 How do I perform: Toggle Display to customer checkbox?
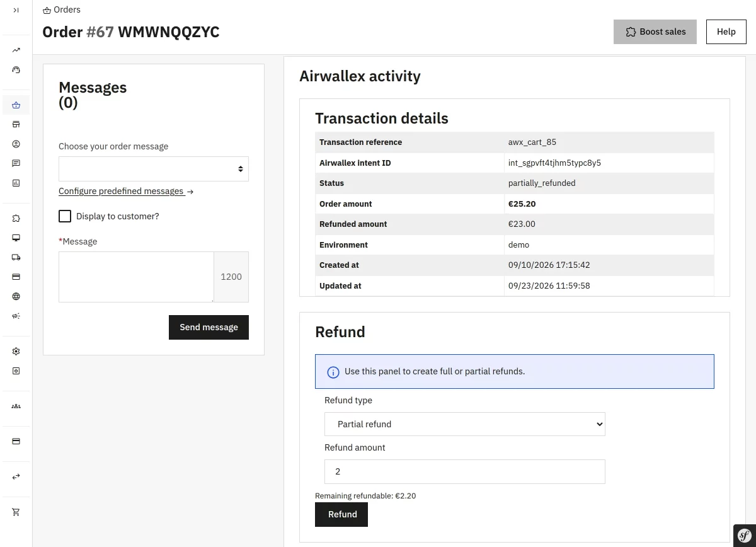[x=65, y=216]
